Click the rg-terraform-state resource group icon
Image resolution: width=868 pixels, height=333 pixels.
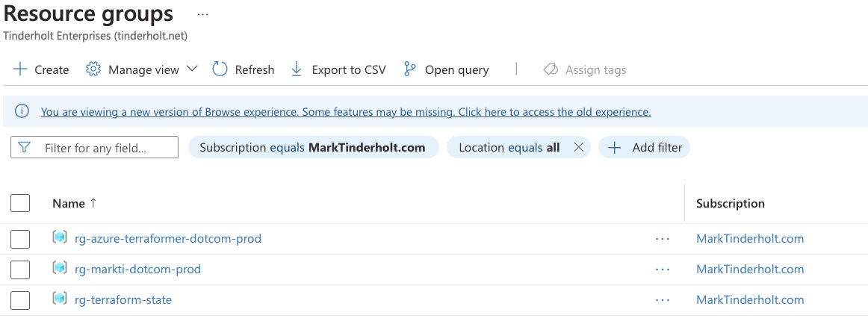60,299
